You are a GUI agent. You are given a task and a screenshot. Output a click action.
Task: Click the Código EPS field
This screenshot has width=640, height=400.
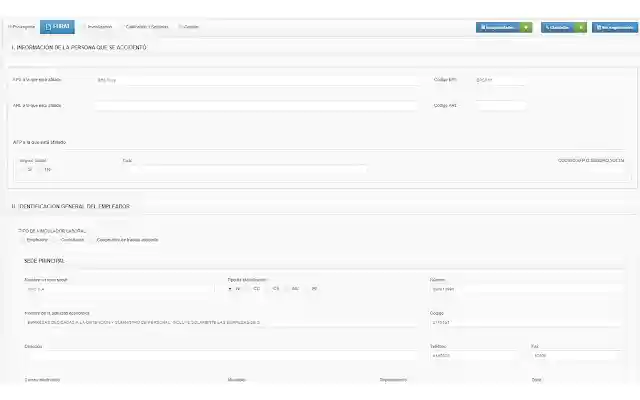pos(500,80)
